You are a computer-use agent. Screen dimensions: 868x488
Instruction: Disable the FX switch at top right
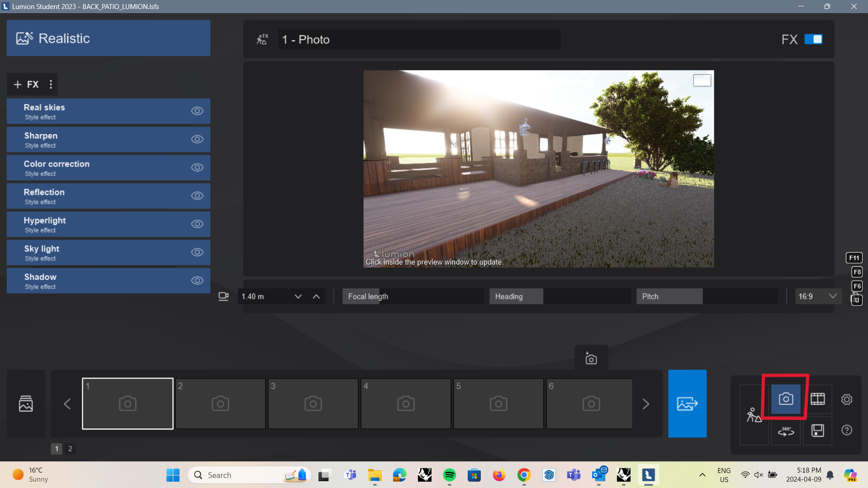(813, 39)
